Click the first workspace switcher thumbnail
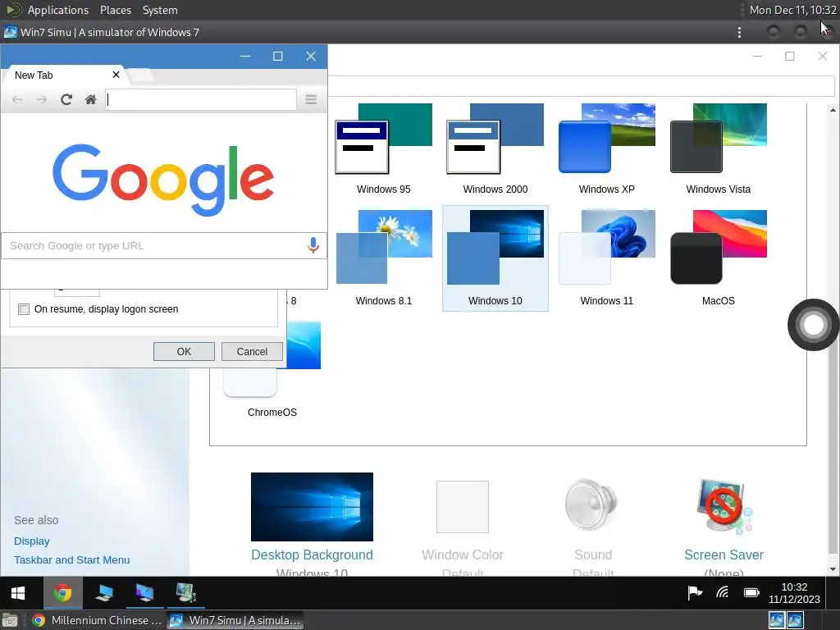Image resolution: width=840 pixels, height=630 pixels. pyautogui.click(x=777, y=620)
